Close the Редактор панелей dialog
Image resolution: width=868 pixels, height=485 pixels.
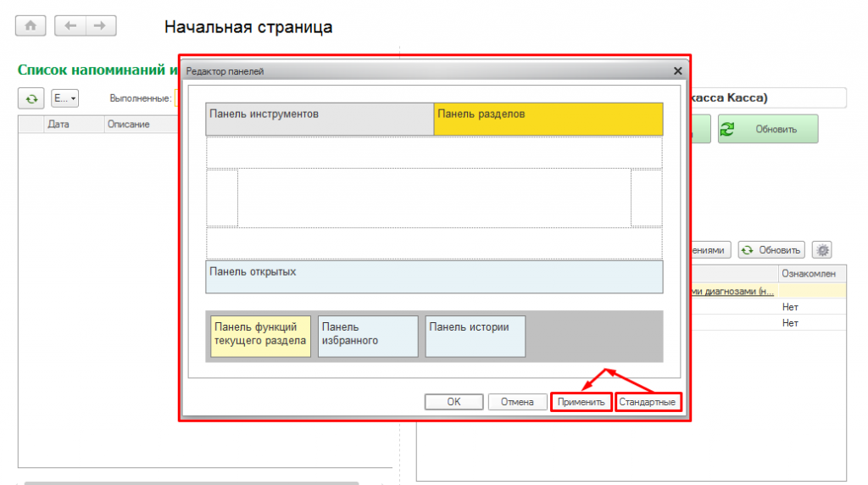coord(677,71)
